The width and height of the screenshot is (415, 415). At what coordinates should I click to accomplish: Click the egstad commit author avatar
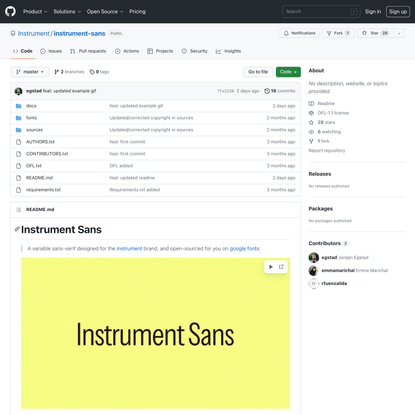pyautogui.click(x=19, y=91)
